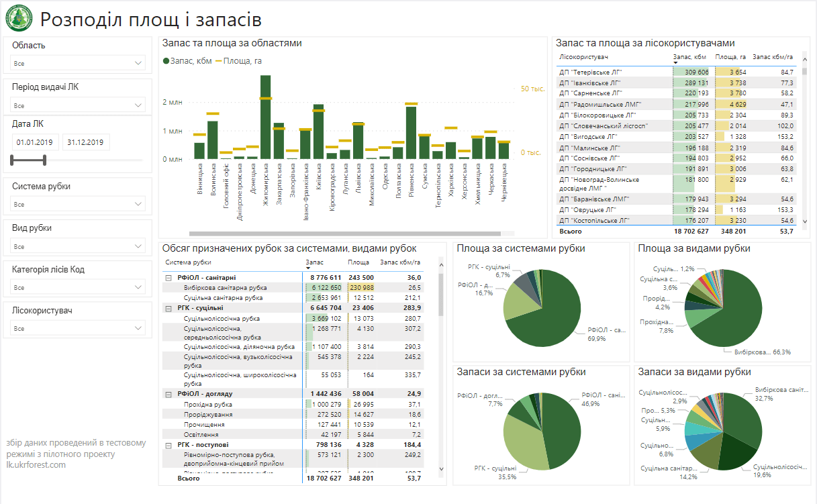Sort forest users table by Площа, га
The width and height of the screenshot is (817, 504).
click(x=730, y=58)
